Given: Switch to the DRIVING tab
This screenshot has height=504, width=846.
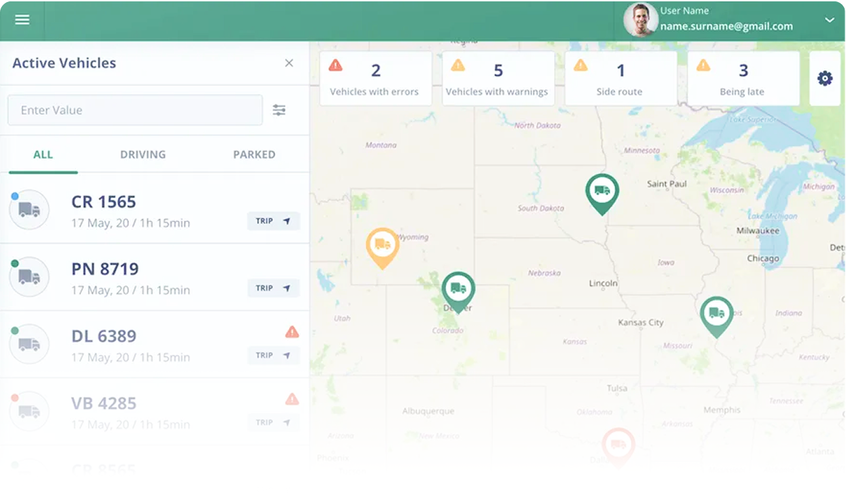Looking at the screenshot, I should pos(143,155).
